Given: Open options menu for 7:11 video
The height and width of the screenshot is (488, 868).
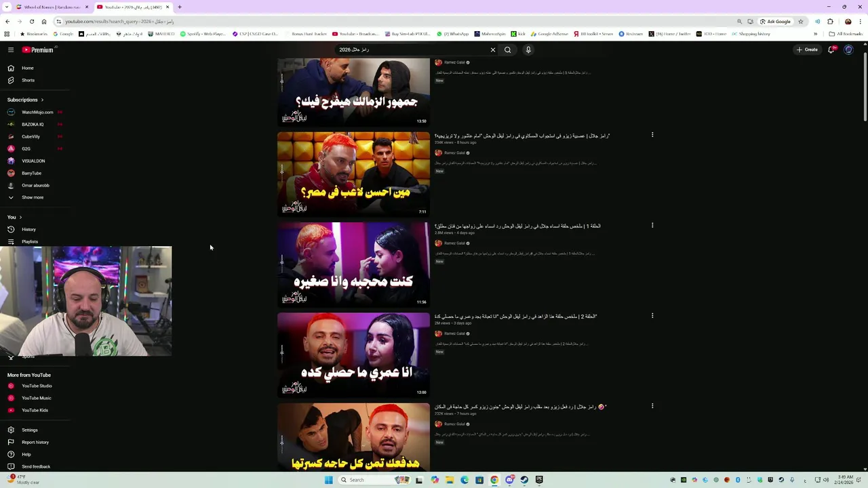Looking at the screenshot, I should (652, 135).
